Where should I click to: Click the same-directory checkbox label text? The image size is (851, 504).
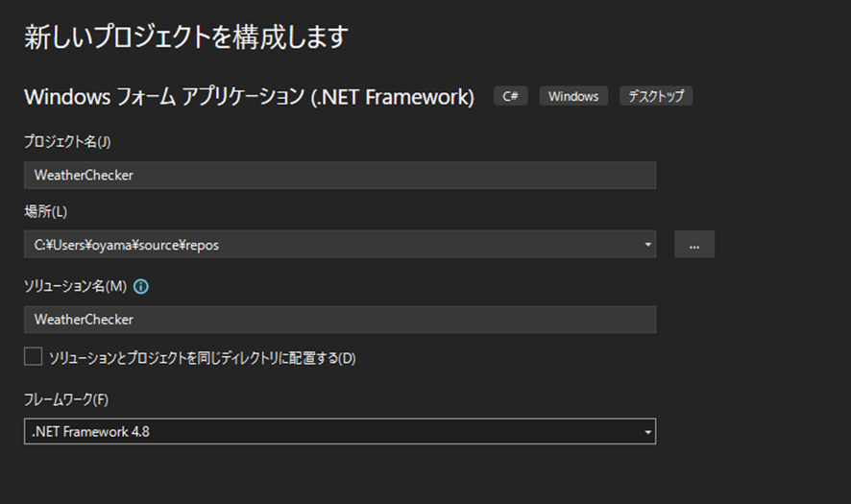pos(203,358)
